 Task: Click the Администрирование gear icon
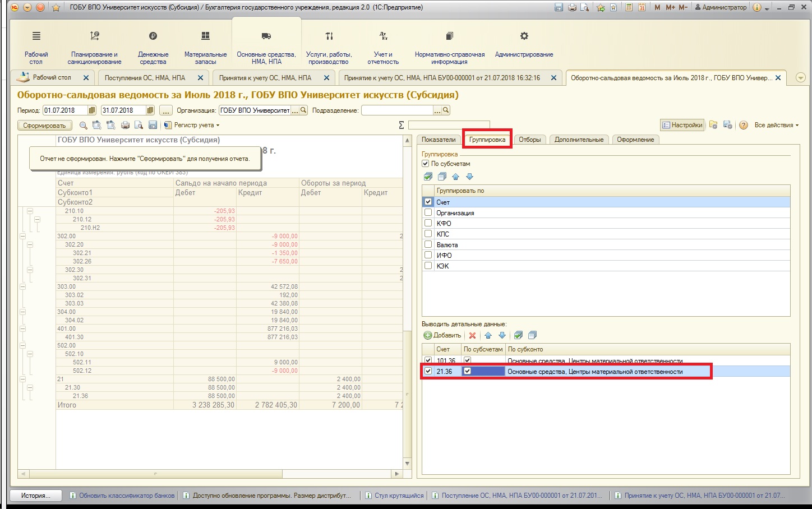[524, 36]
